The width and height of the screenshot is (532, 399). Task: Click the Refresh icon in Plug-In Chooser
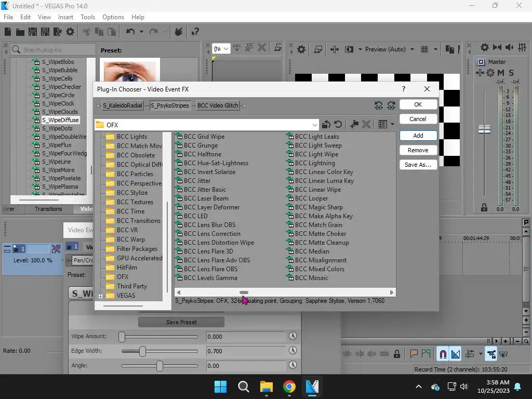(338, 125)
